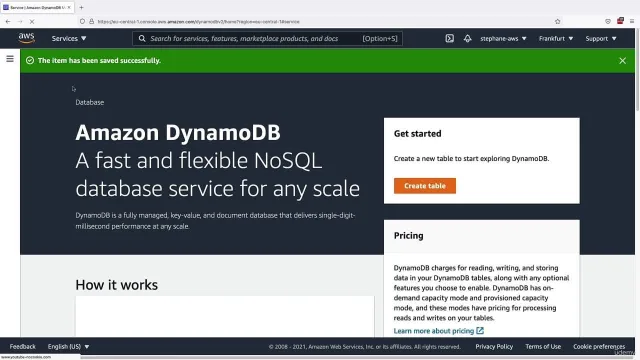Click the browser back arrow
Image resolution: width=640 pixels, height=360 pixels.
coord(8,21)
